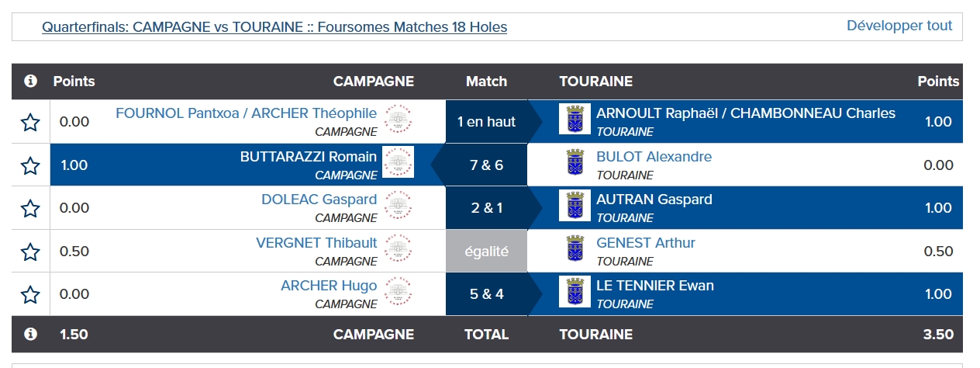Favorite the BUTTARAZZI Romain match row
The height and width of the screenshot is (368, 980).
pyautogui.click(x=30, y=165)
